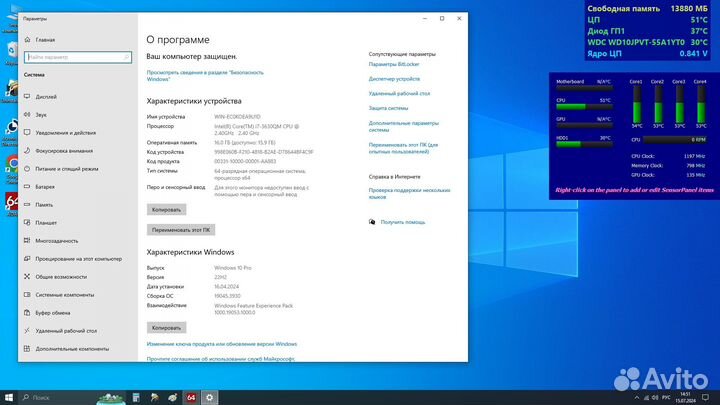Click WDC WD10JPVT disk temperature row

click(x=647, y=42)
